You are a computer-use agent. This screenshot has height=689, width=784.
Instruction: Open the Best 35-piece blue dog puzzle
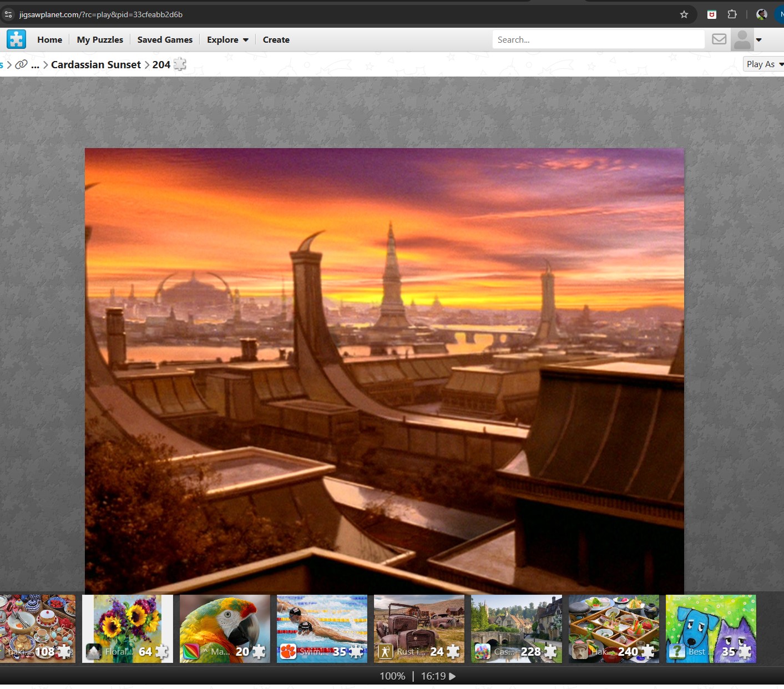711,629
